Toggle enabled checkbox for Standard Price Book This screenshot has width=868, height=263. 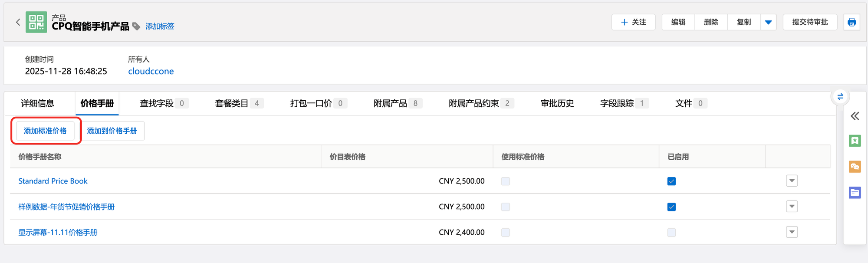click(x=671, y=181)
